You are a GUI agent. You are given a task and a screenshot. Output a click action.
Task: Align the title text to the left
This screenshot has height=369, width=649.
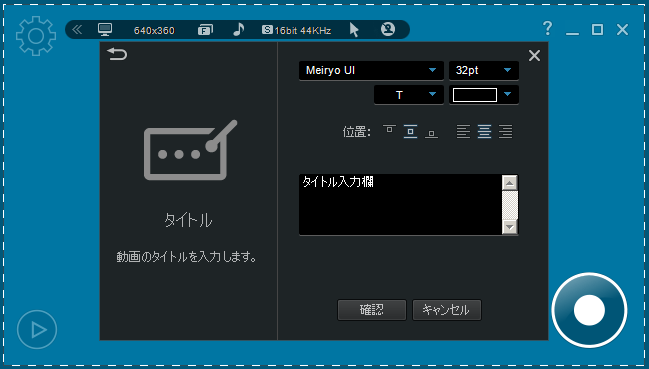click(464, 131)
